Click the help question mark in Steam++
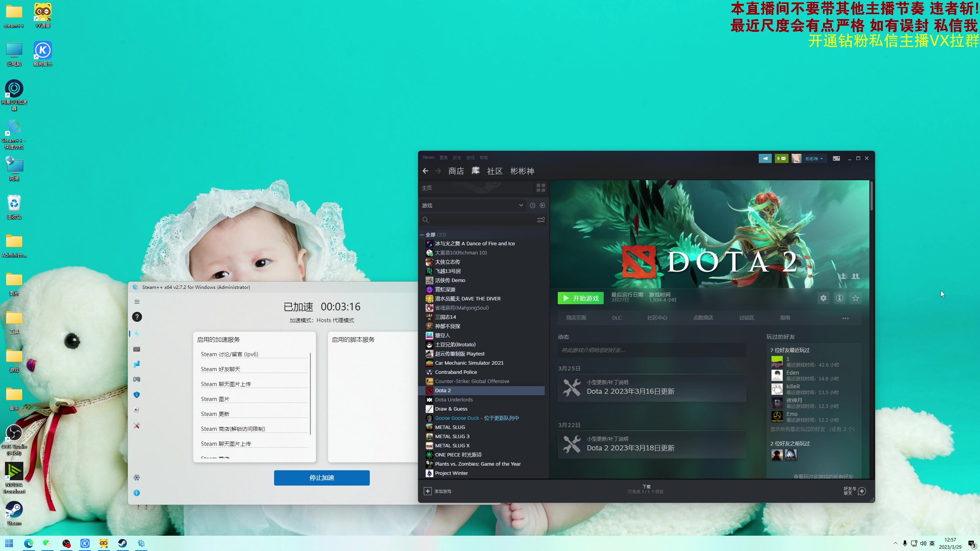Image resolution: width=980 pixels, height=551 pixels. 137,317
